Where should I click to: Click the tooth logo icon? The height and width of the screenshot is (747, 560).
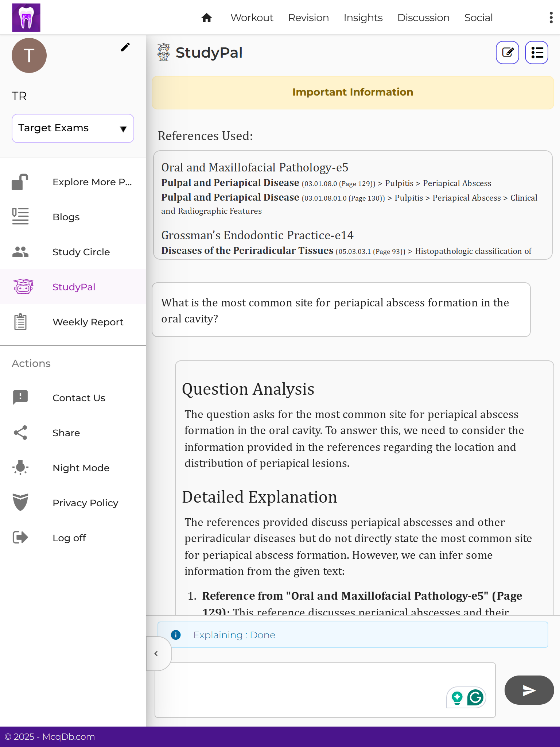pyautogui.click(x=26, y=18)
